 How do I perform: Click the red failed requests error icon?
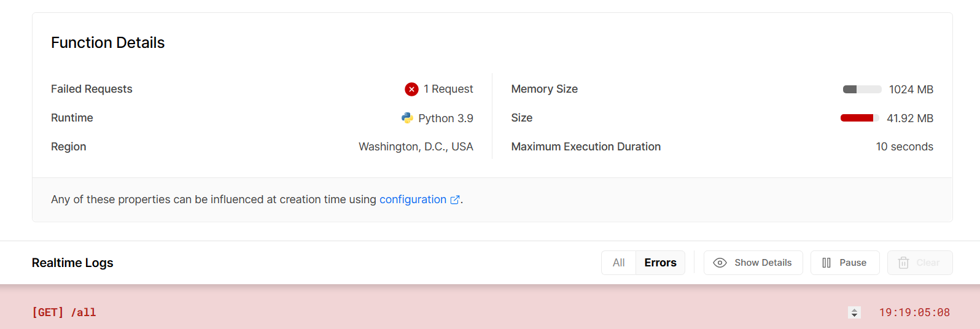pos(411,90)
